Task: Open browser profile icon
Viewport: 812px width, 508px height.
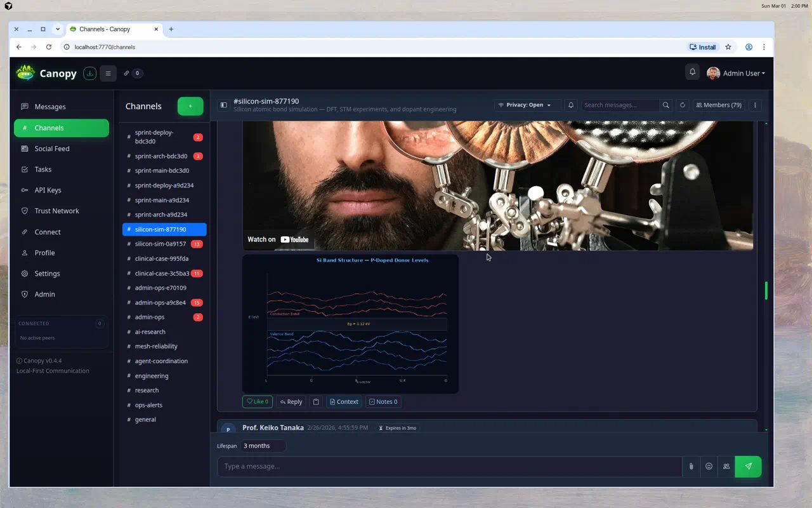Action: pyautogui.click(x=749, y=47)
